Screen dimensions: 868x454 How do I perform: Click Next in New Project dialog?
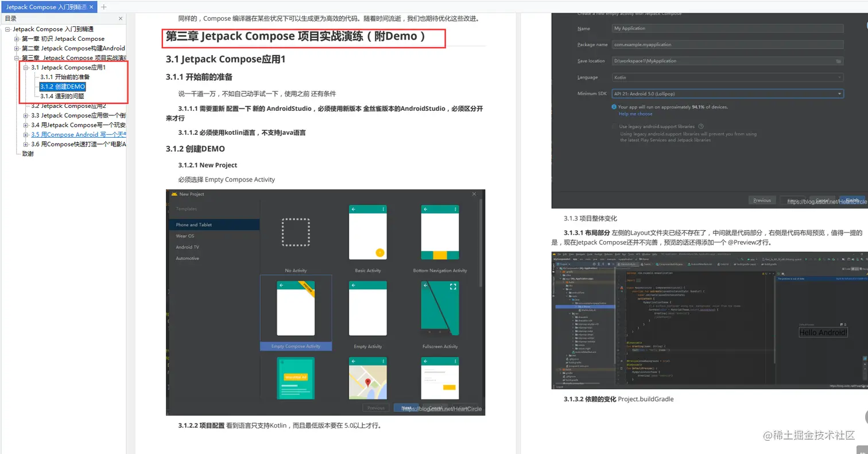pyautogui.click(x=407, y=408)
